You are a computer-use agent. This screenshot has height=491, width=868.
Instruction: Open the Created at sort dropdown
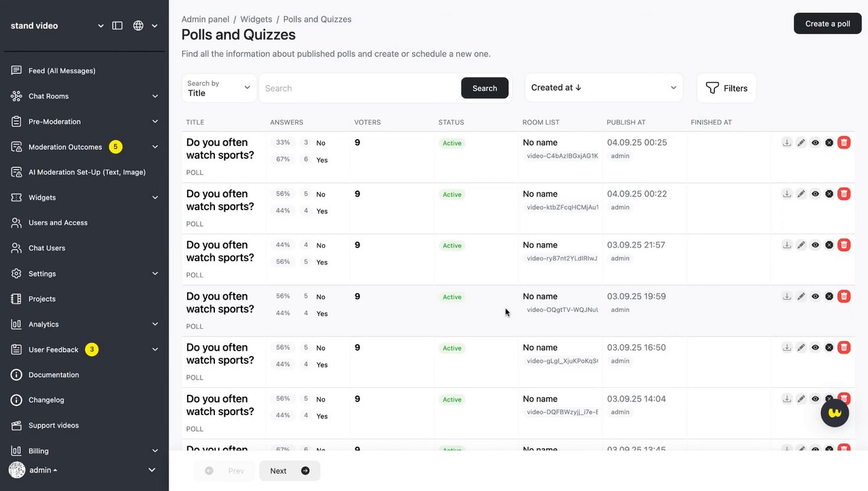click(x=604, y=88)
